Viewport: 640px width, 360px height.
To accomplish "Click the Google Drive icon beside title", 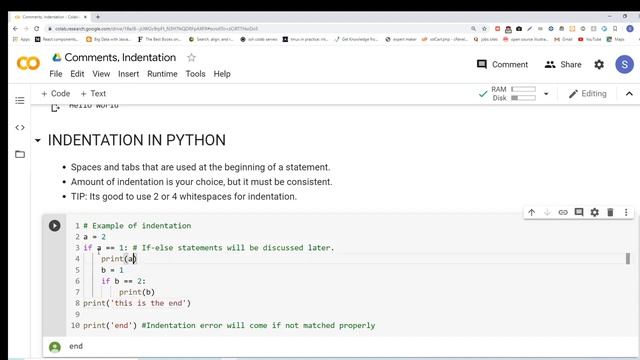I will point(57,58).
